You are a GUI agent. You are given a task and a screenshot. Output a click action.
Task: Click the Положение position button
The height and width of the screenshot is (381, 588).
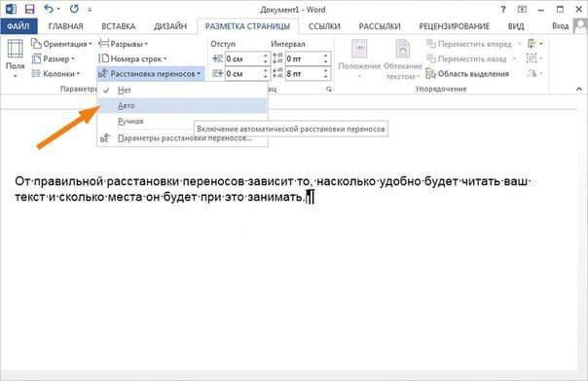pos(359,59)
